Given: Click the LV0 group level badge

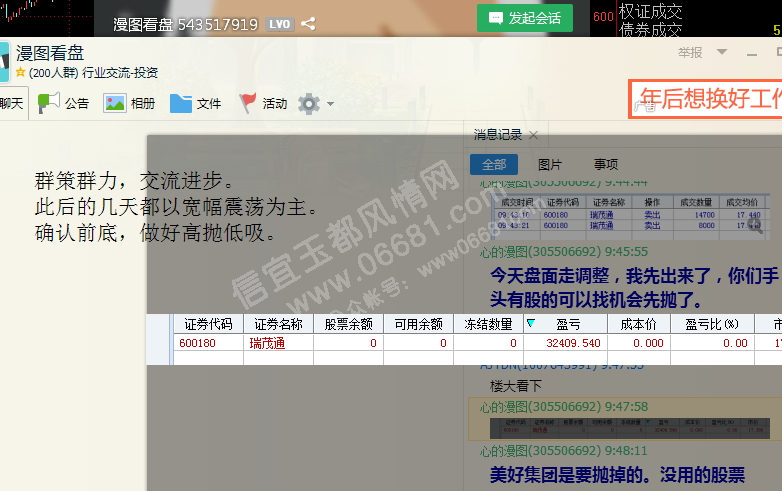Looking at the screenshot, I should (279, 24).
